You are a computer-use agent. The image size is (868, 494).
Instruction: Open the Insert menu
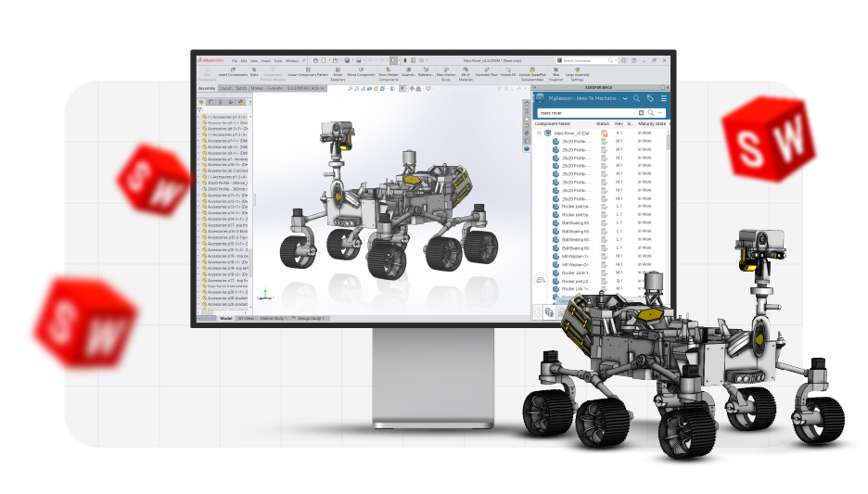point(266,61)
